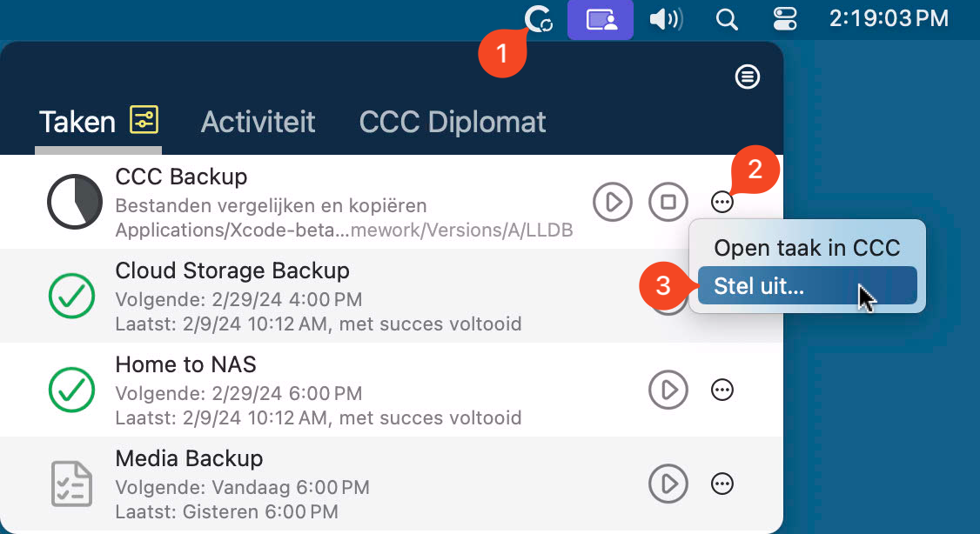Click Volgende: Vandaag 6:00 PM text
Image resolution: width=980 pixels, height=534 pixels.
pyautogui.click(x=243, y=487)
